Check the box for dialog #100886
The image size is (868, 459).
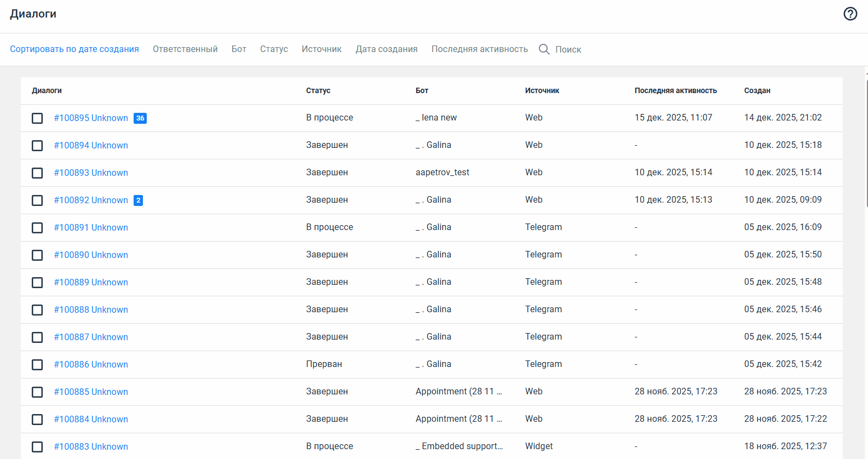pos(37,365)
